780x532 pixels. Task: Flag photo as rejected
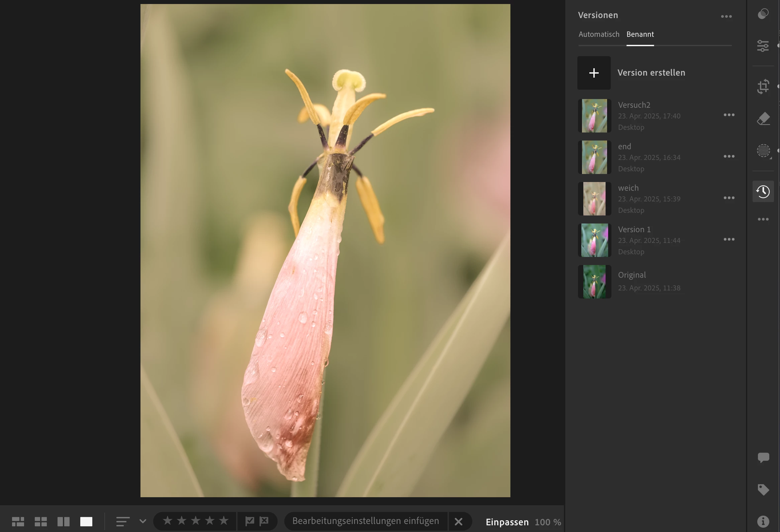[x=264, y=521]
